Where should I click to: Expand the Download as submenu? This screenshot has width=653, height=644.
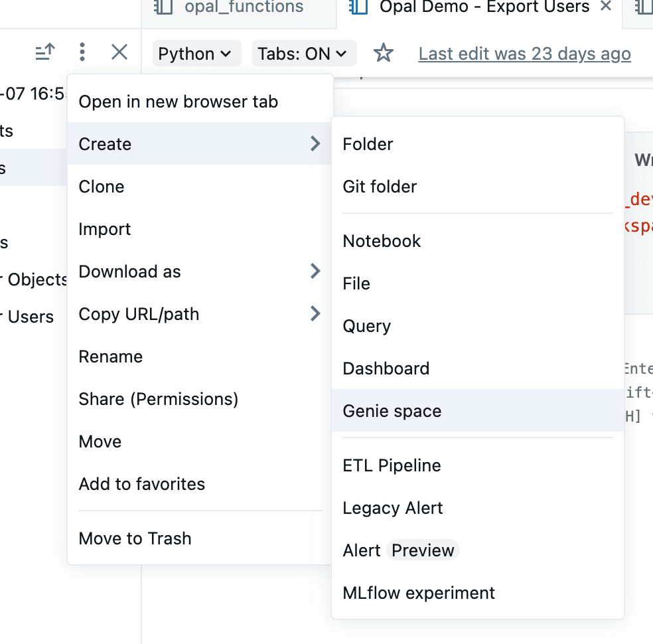coord(199,272)
